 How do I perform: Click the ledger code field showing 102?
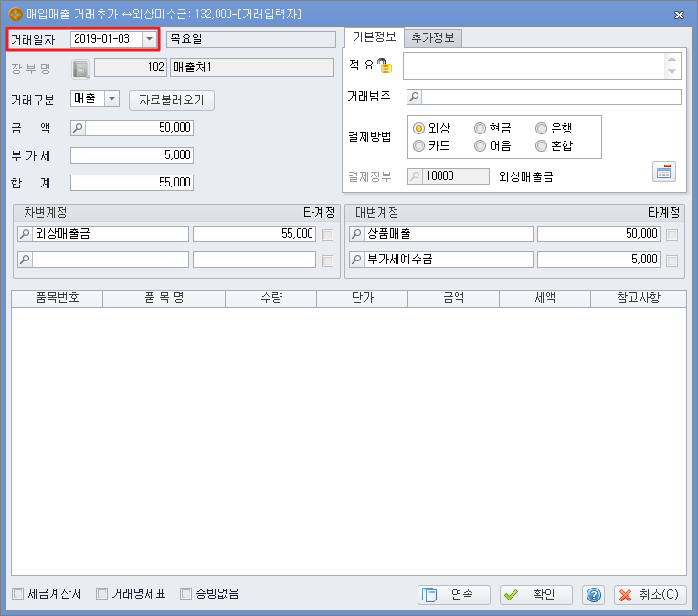131,68
